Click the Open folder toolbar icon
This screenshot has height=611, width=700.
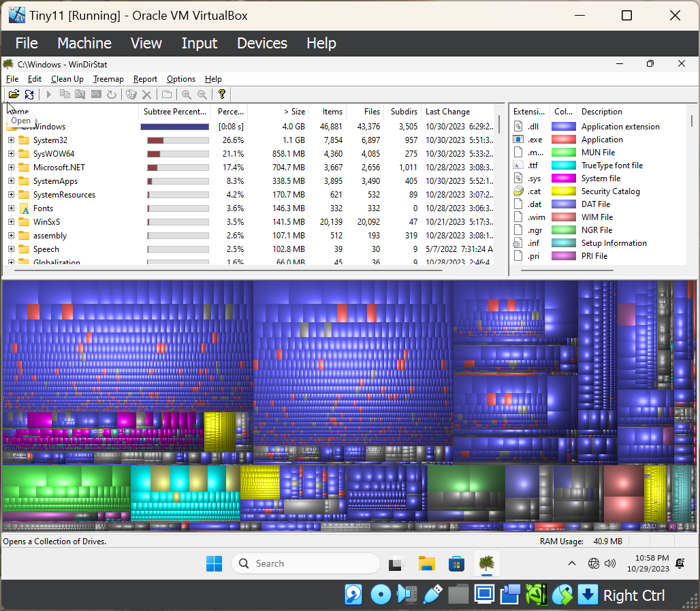14,94
